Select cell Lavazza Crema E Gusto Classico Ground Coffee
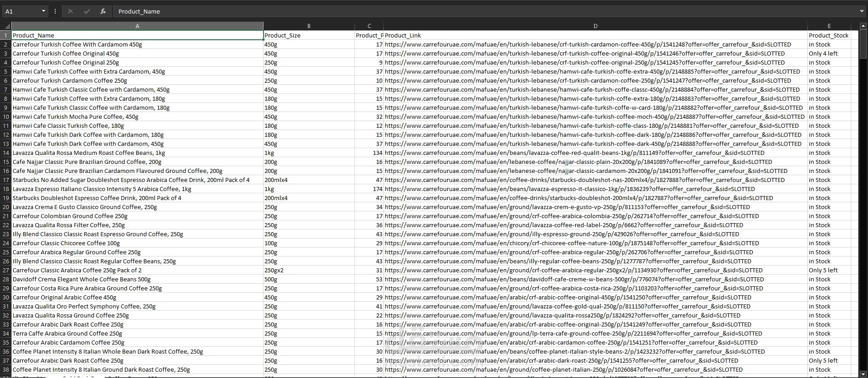868x378 pixels. (x=137, y=207)
